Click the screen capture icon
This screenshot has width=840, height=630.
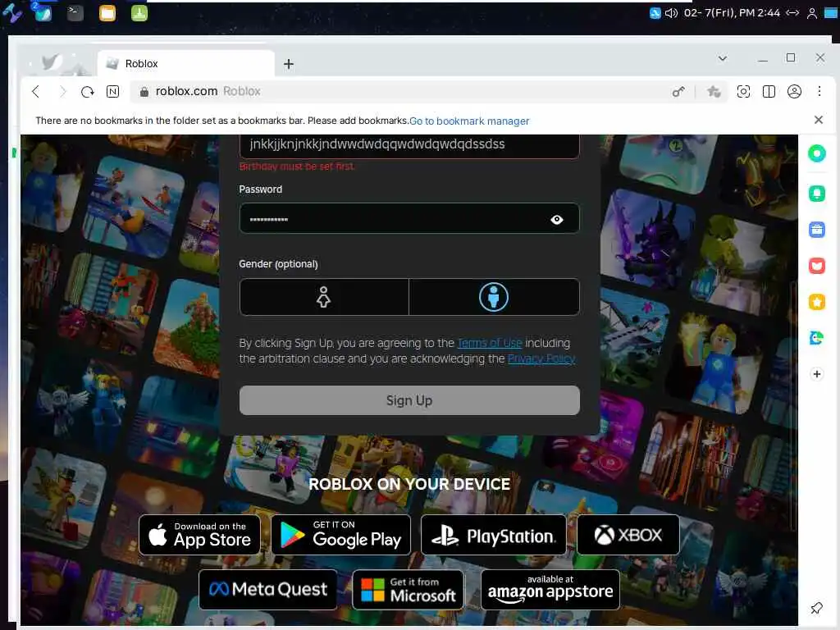tap(743, 92)
